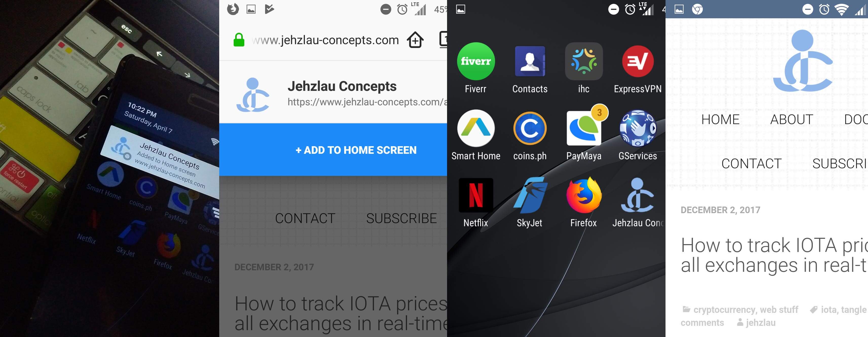Launch ExpressVPN from home screen

pos(638,61)
